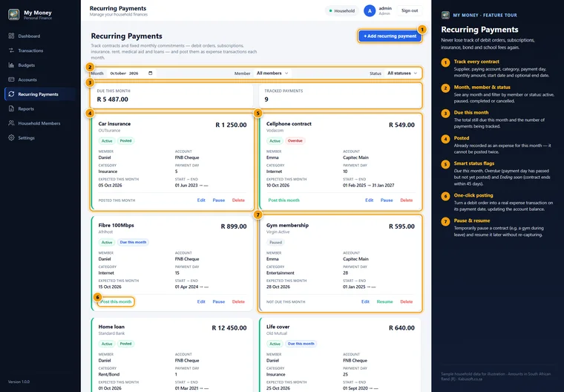Open Settings from the sidebar

click(26, 138)
